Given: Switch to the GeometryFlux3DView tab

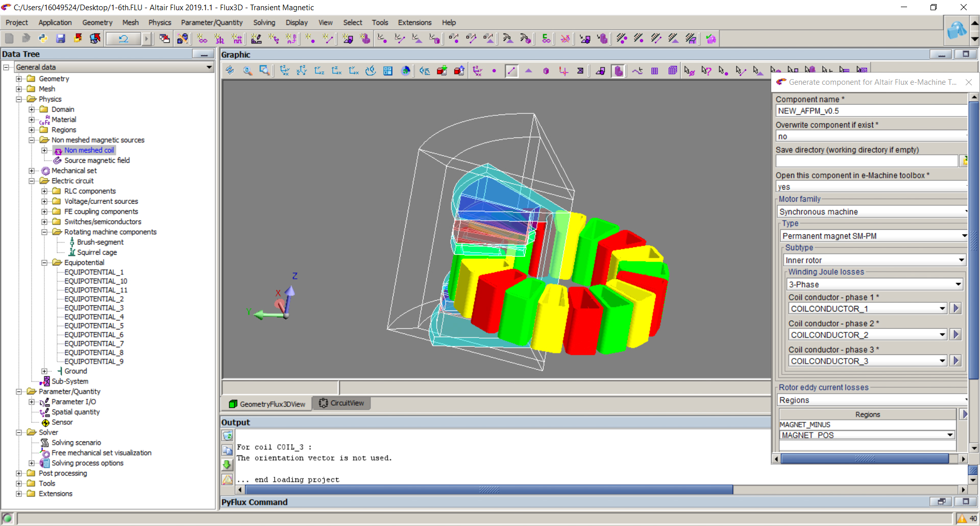Looking at the screenshot, I should pos(267,404).
